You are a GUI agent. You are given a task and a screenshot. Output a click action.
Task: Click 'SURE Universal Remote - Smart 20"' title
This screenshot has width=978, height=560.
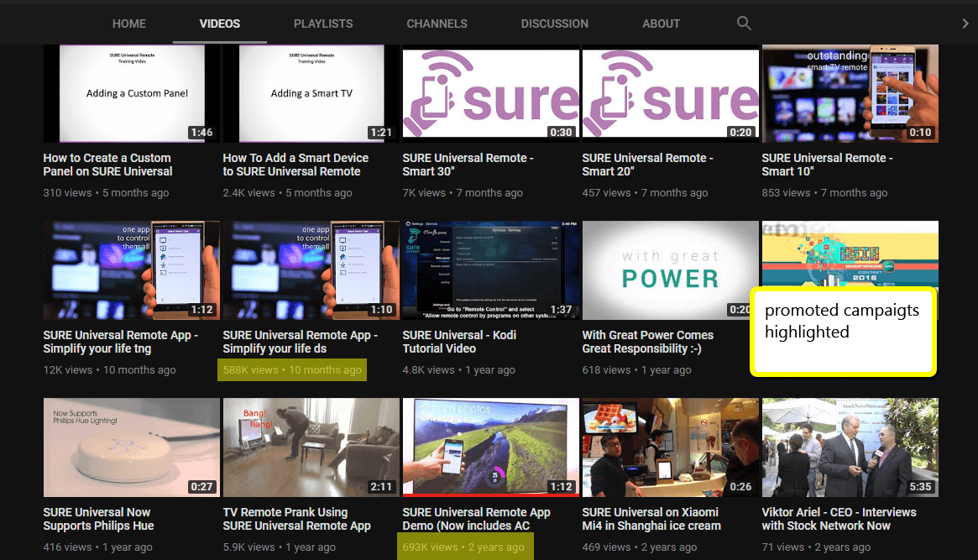coord(647,165)
